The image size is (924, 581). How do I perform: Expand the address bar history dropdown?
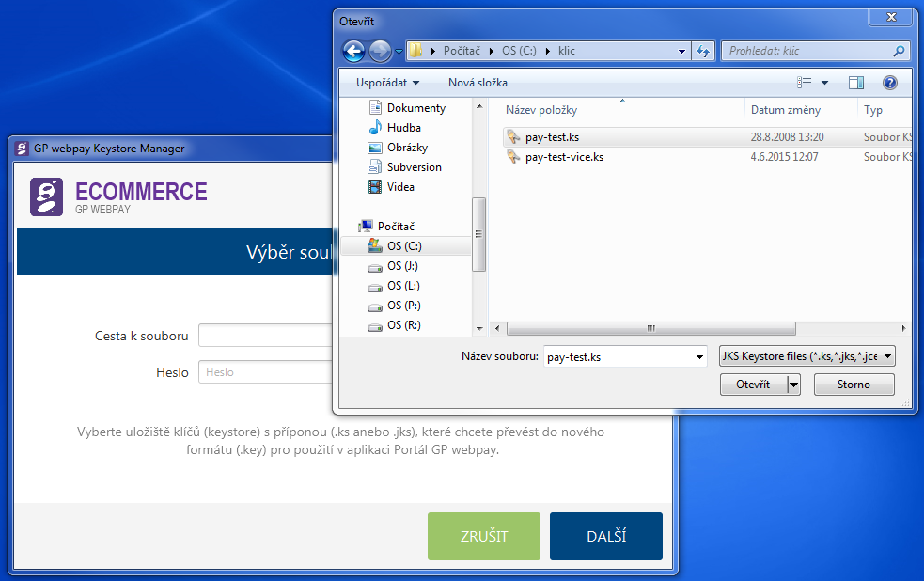pos(681,52)
